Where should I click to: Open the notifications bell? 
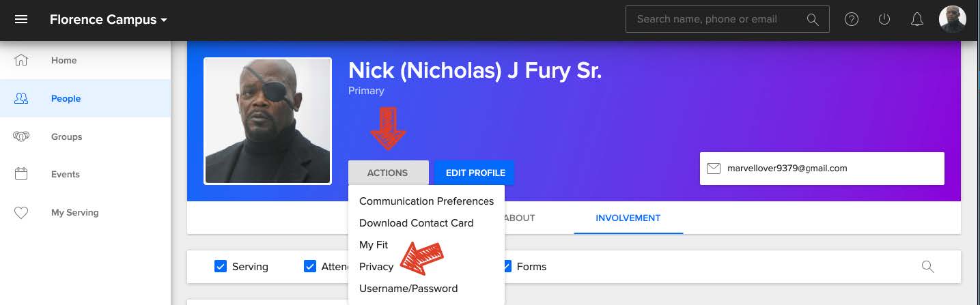(x=917, y=19)
